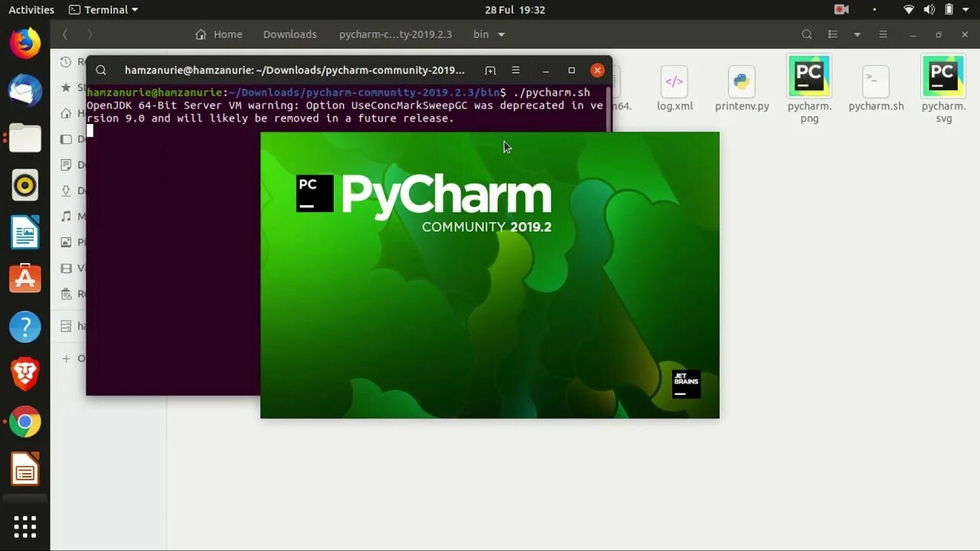Open the bin folder dropdown arrow

(501, 34)
